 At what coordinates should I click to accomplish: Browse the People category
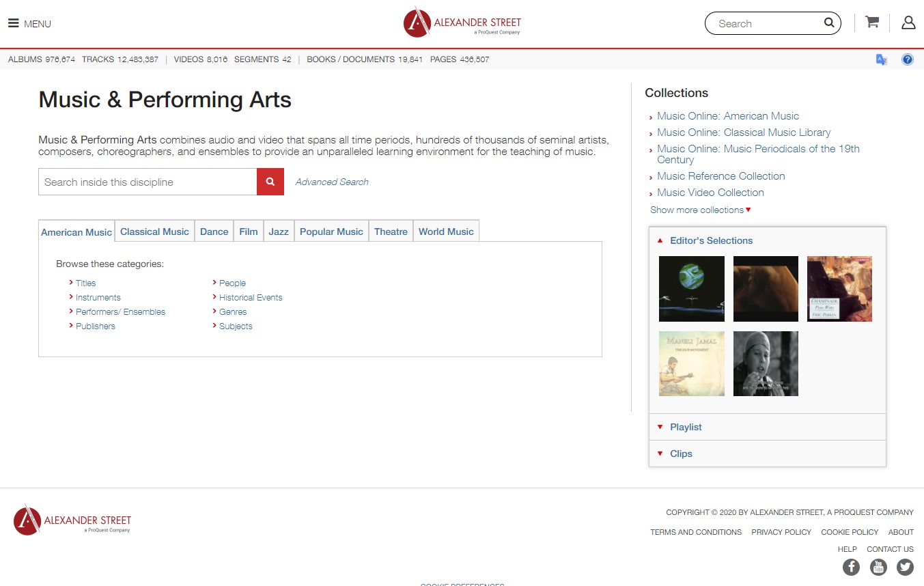pos(232,283)
